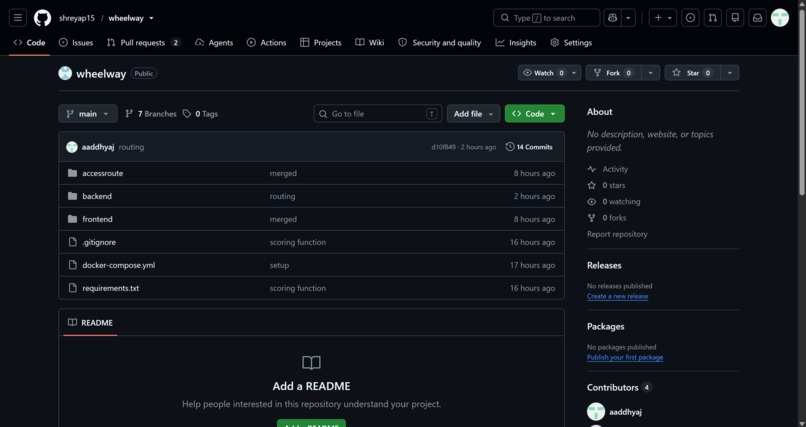Viewport: 806px width, 427px height.
Task: Open the Pull requests tab
Action: [x=143, y=43]
